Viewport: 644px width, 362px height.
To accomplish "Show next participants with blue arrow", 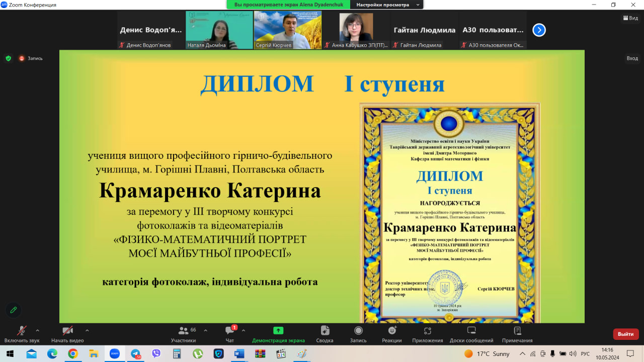I will [x=539, y=30].
